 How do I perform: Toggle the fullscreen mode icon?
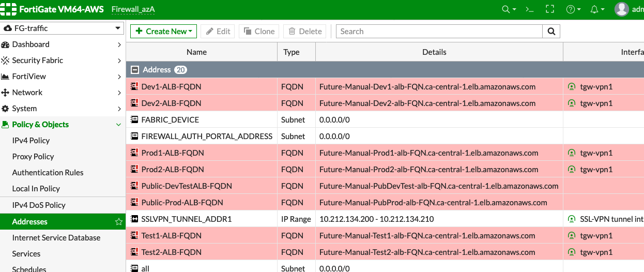(550, 9)
